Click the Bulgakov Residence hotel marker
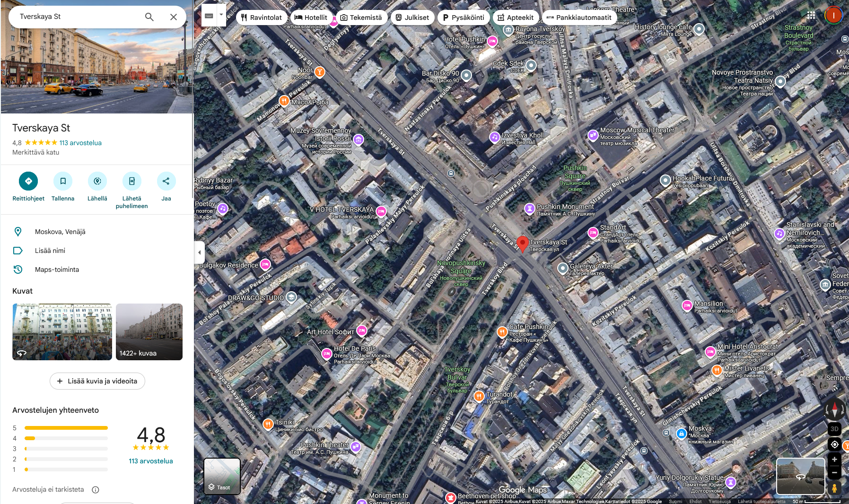The image size is (849, 504). pos(265,264)
